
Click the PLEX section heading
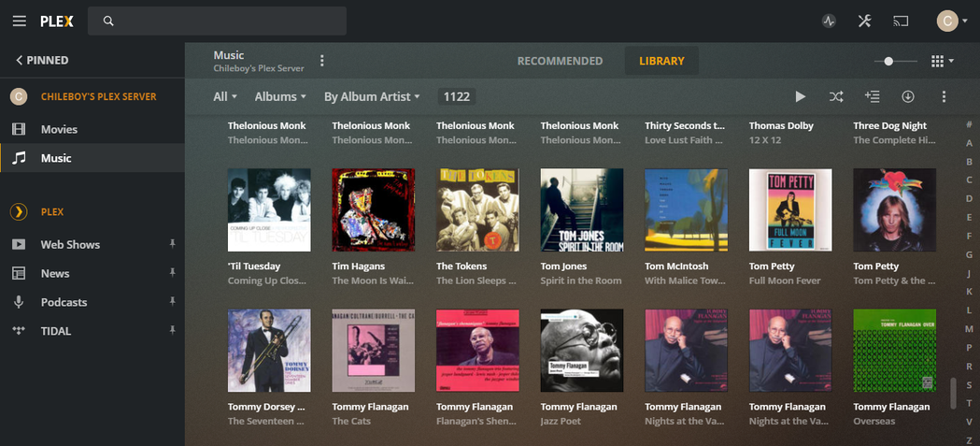52,212
